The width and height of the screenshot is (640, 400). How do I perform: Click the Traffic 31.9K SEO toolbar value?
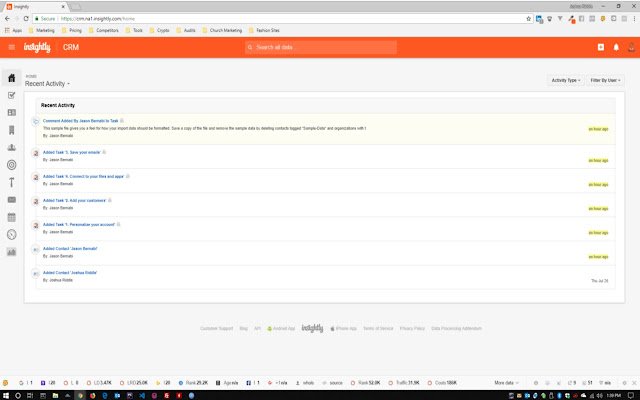pyautogui.click(x=404, y=383)
